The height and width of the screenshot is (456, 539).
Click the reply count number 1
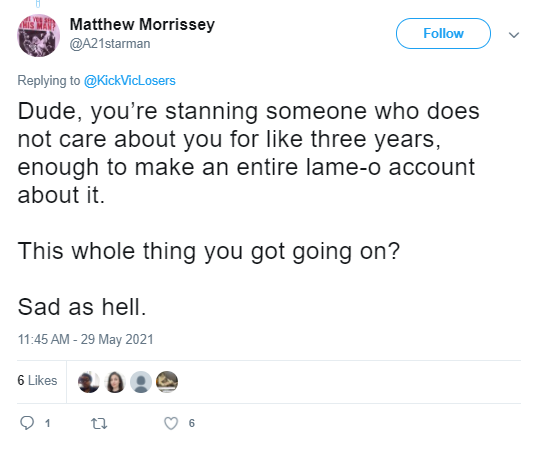point(47,423)
